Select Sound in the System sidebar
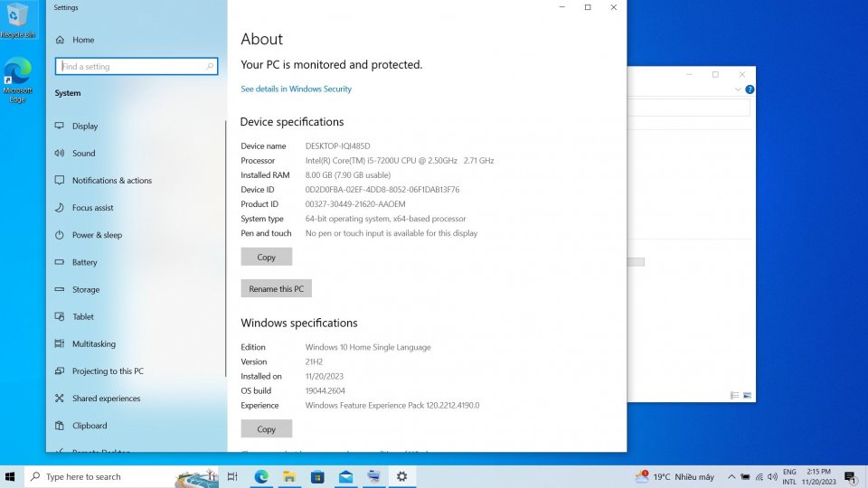 (83, 154)
